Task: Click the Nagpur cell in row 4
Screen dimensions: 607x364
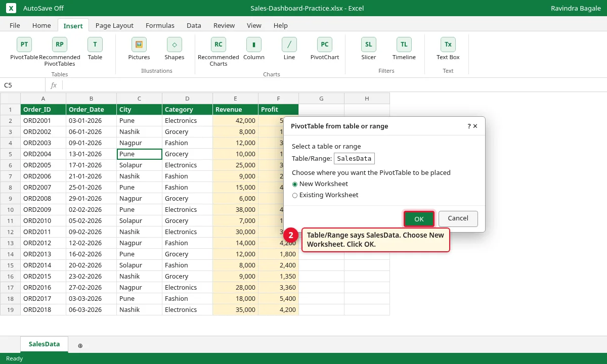Action: pos(139,143)
